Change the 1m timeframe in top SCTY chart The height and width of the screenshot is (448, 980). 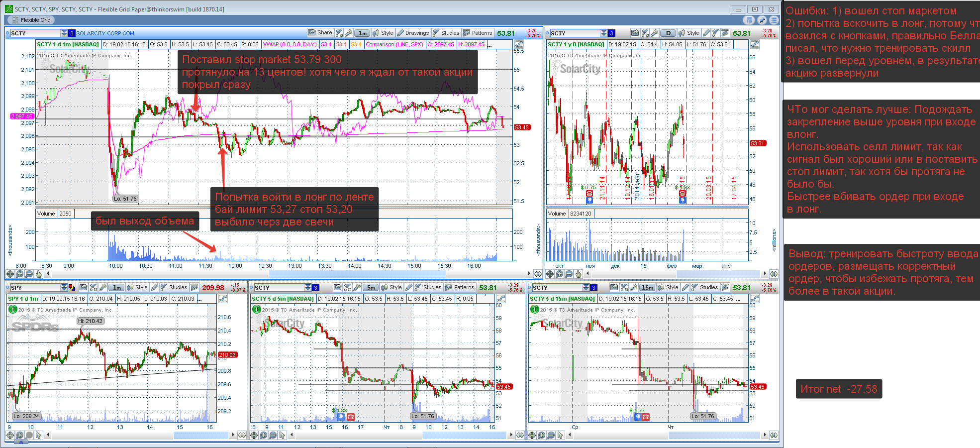[362, 33]
